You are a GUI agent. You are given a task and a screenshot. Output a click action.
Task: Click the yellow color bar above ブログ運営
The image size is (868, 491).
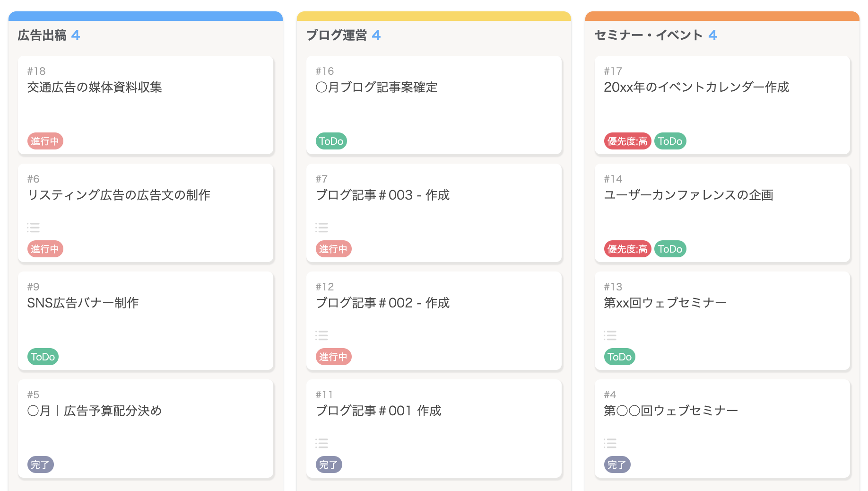[x=434, y=16]
